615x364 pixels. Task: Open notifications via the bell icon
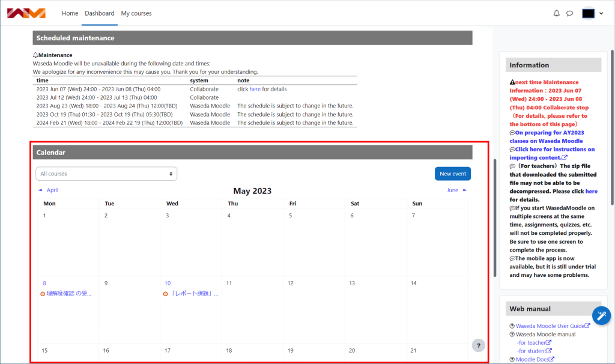[x=556, y=13]
